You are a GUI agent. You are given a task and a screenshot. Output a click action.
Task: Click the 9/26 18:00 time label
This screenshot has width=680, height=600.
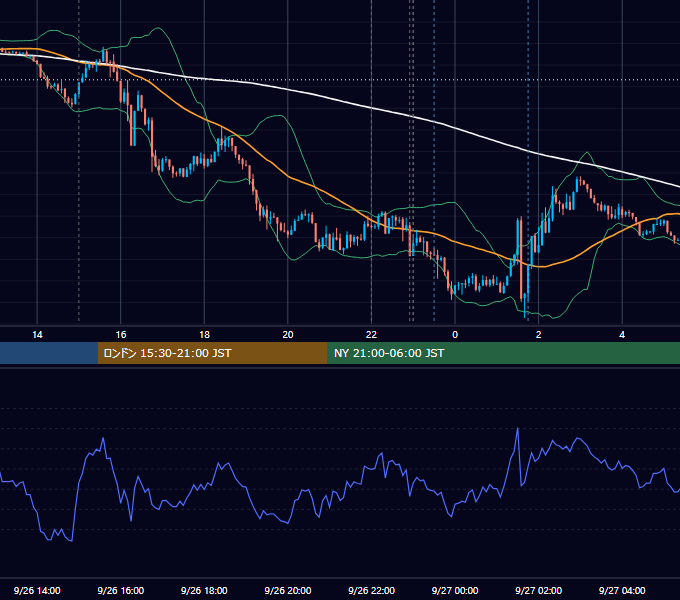coord(204,590)
